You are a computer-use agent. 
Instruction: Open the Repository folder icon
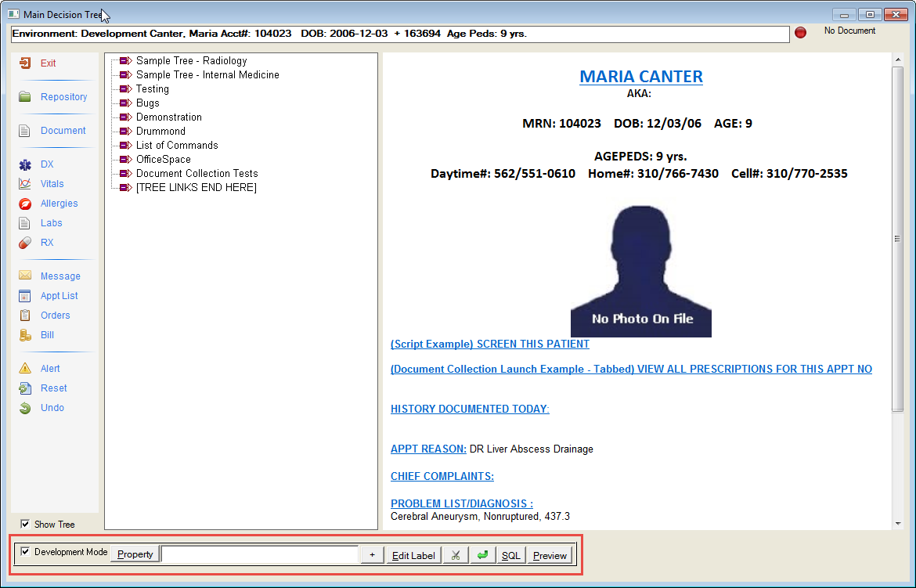click(x=25, y=97)
